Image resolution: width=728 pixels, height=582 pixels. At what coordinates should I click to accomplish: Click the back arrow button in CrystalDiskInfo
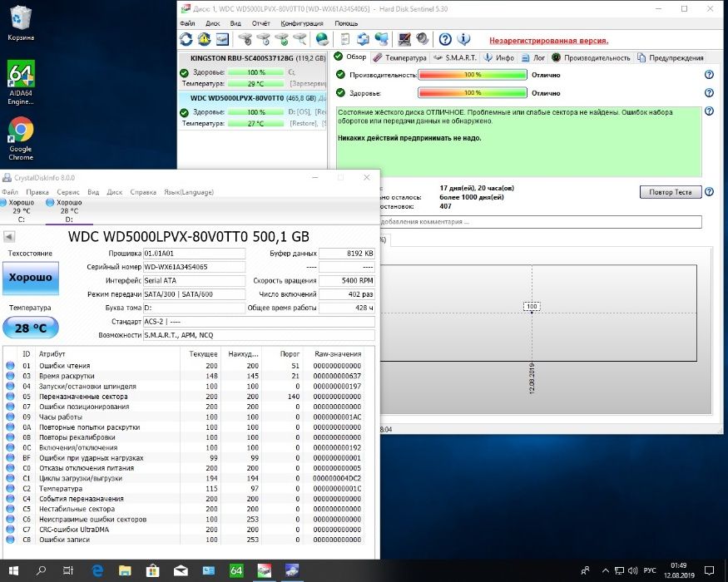coord(9,237)
